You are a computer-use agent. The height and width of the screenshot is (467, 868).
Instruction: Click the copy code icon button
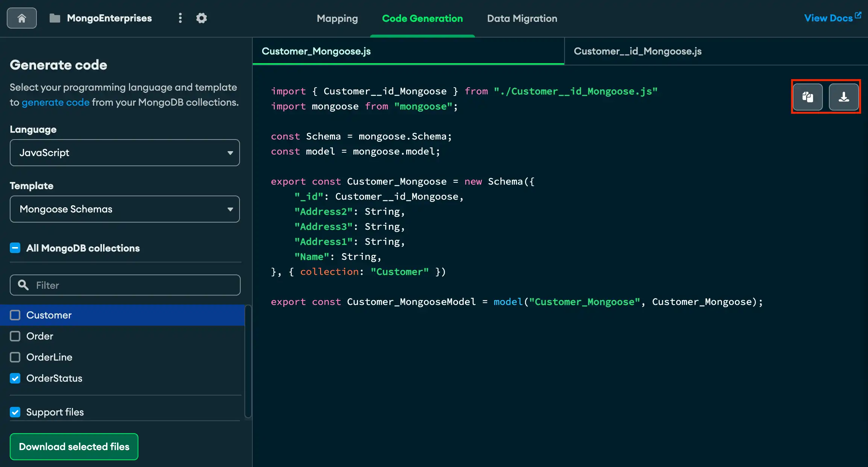click(807, 97)
